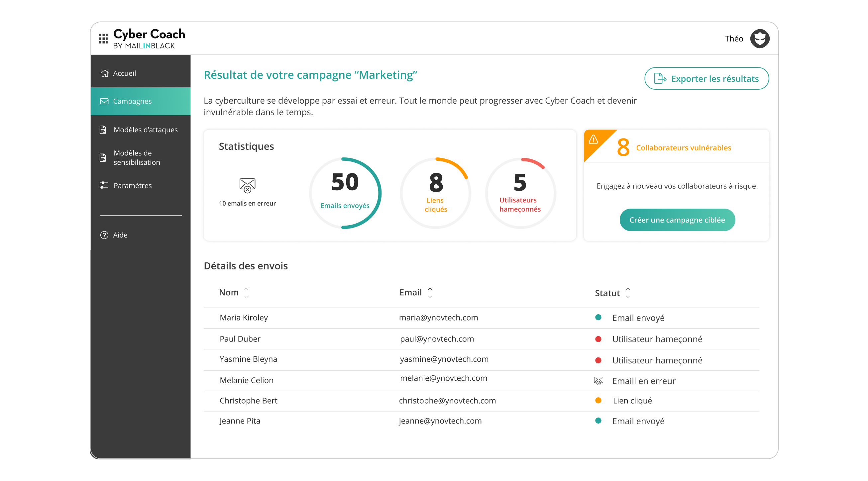868x481 pixels.
Task: Go to Accueil in sidebar
Action: pos(141,73)
